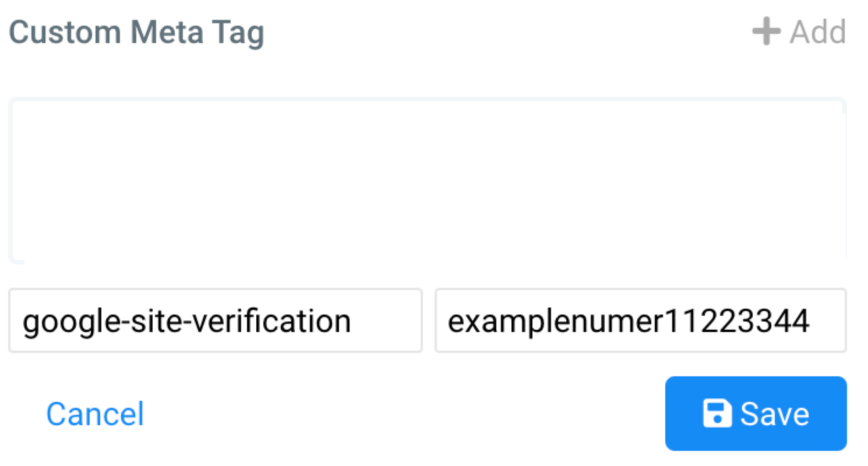Viewport: 868px width, 466px height.
Task: Place cursor in meta tag value input
Action: point(640,320)
